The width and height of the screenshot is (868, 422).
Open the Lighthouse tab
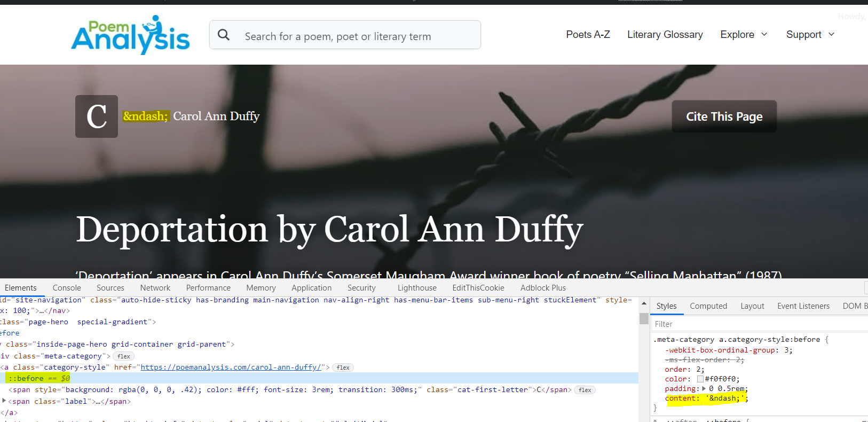[417, 288]
